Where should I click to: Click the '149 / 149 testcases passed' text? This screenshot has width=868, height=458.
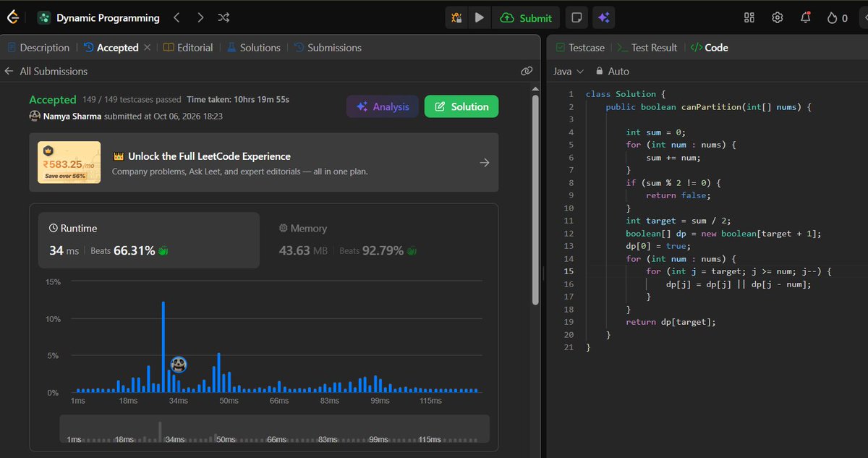(x=131, y=99)
